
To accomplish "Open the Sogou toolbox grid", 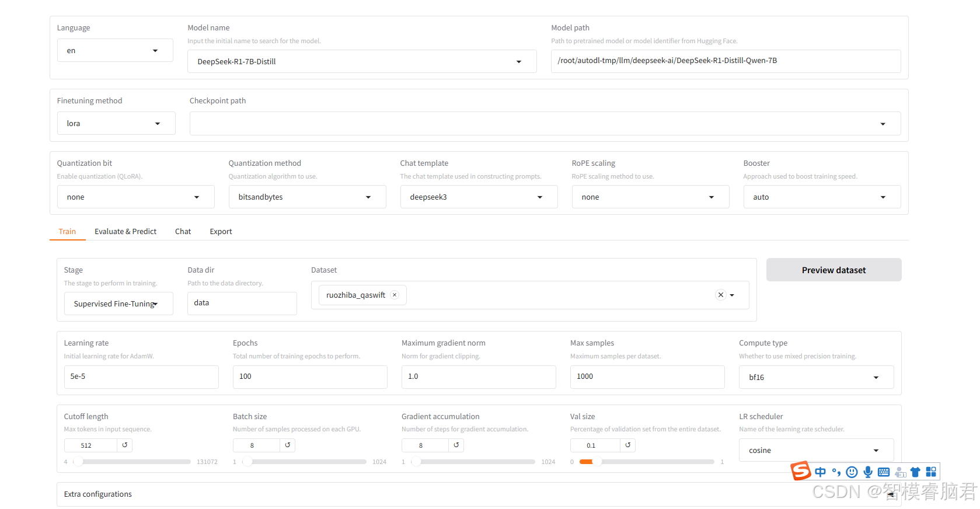I will click(931, 472).
